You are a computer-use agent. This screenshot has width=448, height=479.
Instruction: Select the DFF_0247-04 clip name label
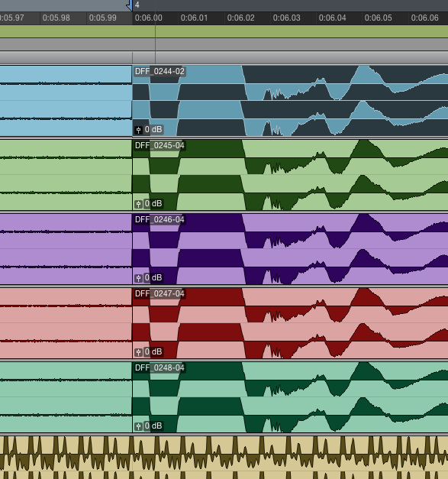[160, 293]
